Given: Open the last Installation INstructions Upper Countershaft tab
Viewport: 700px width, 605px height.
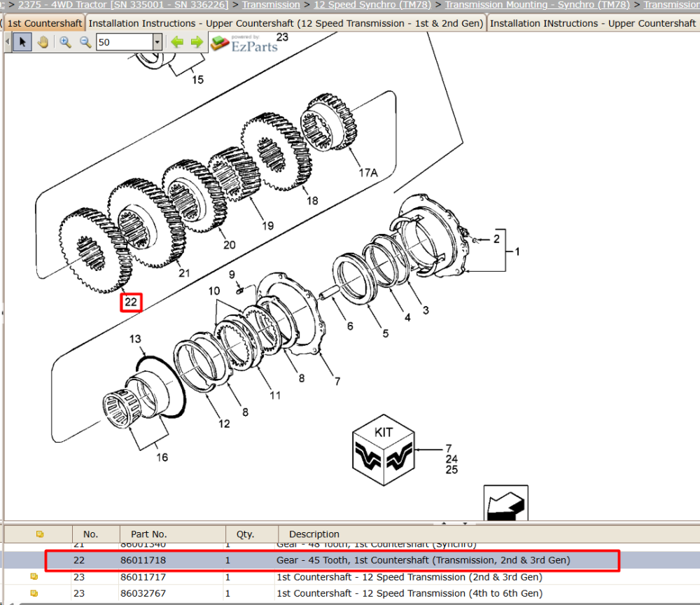Looking at the screenshot, I should point(593,23).
